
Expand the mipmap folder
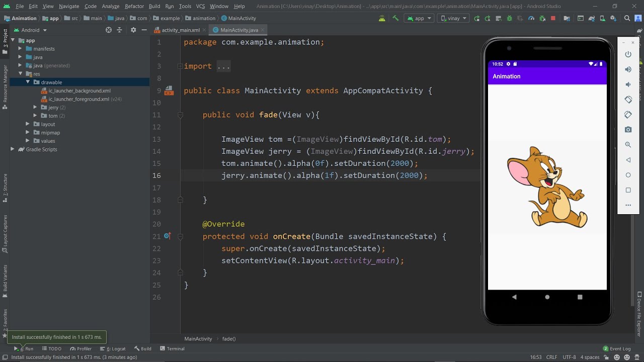pyautogui.click(x=29, y=133)
